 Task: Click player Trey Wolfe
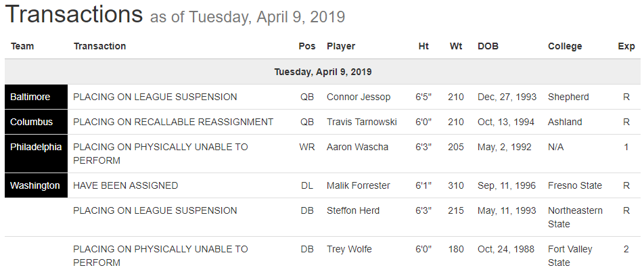350,249
